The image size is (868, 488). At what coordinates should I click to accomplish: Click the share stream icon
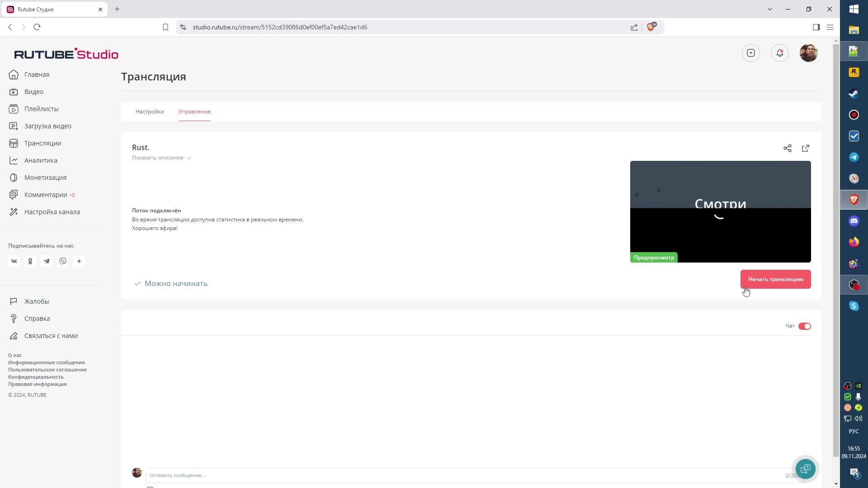click(787, 148)
